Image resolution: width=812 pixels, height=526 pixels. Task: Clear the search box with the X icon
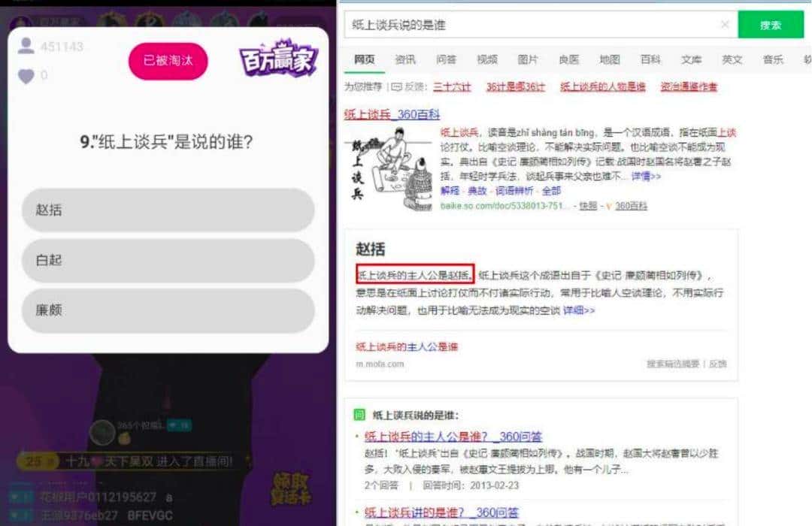pos(724,25)
